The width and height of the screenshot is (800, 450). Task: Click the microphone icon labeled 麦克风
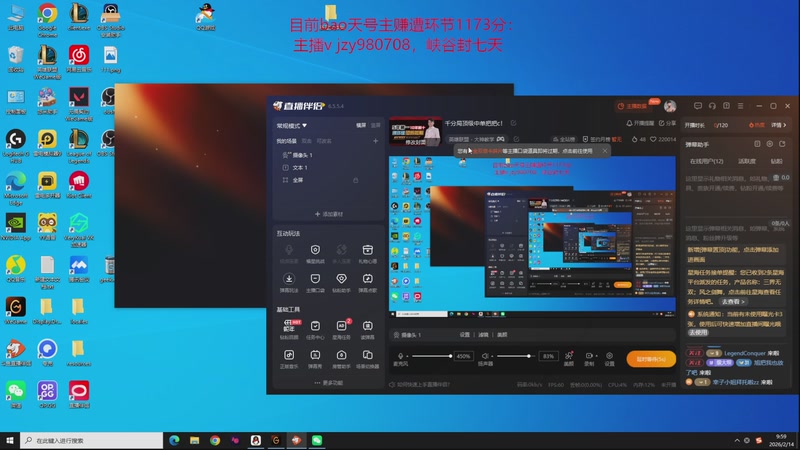click(x=400, y=356)
